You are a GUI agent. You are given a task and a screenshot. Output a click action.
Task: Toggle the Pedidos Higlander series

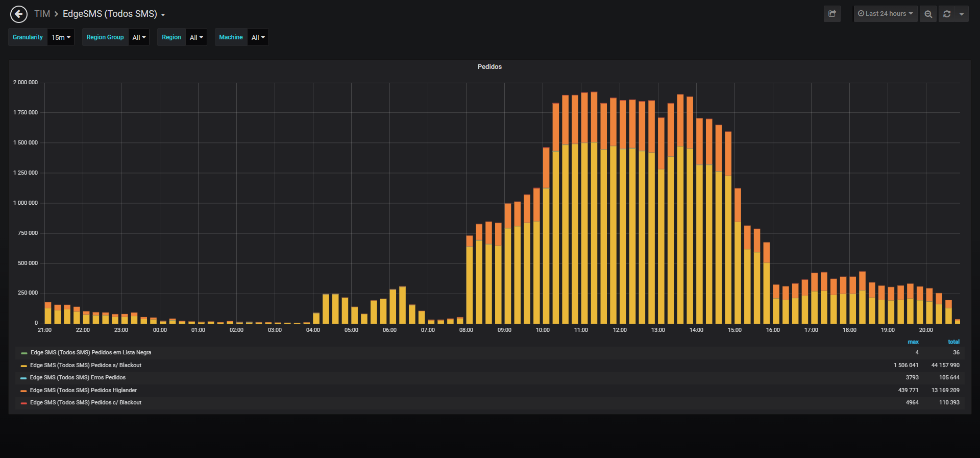tap(83, 390)
